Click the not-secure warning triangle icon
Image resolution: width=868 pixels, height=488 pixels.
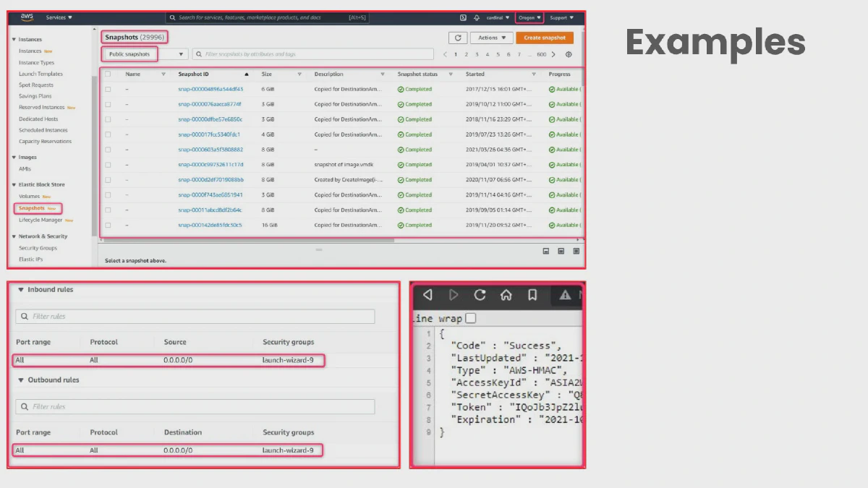(565, 295)
